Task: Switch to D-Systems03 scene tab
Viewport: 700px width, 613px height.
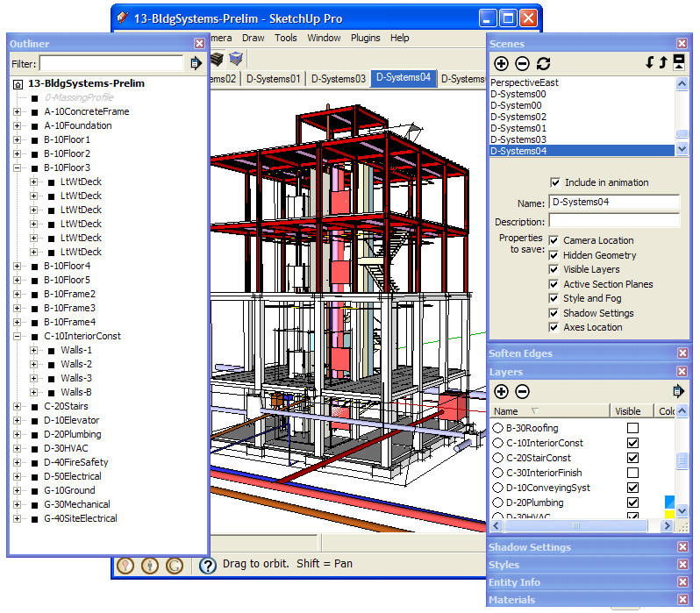Action: (x=339, y=79)
